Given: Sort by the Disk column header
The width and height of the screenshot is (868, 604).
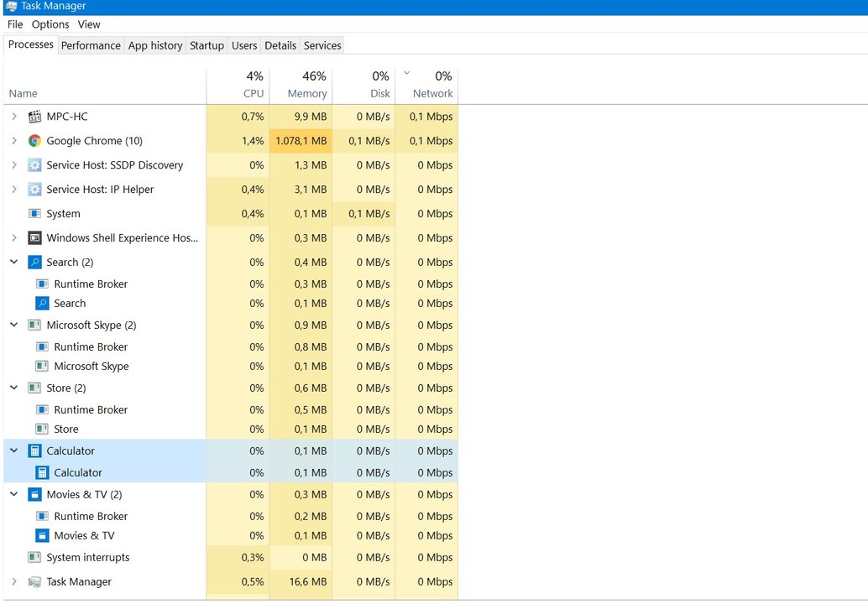Looking at the screenshot, I should coord(363,86).
